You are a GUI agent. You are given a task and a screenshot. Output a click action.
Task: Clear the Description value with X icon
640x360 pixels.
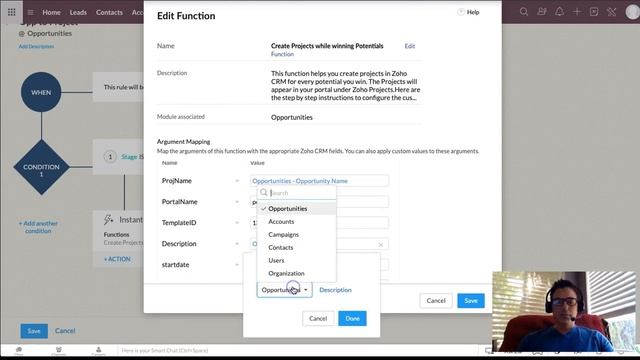click(x=380, y=244)
